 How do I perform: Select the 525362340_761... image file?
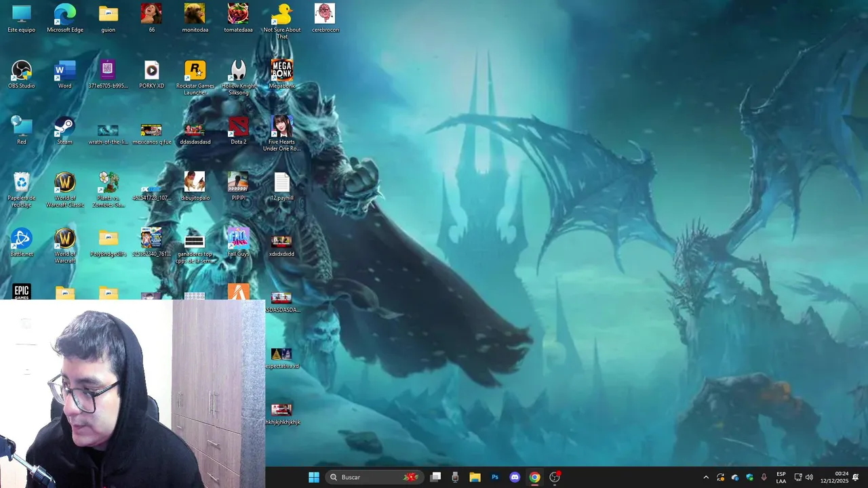(x=151, y=243)
